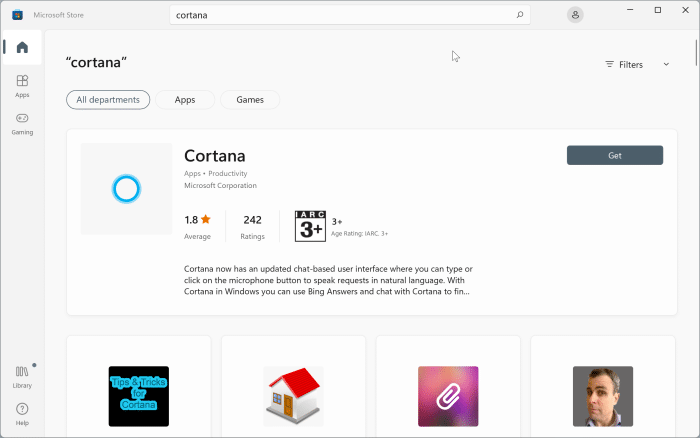The height and width of the screenshot is (438, 700).
Task: Expand the Filters dropdown chevron
Action: tap(666, 64)
